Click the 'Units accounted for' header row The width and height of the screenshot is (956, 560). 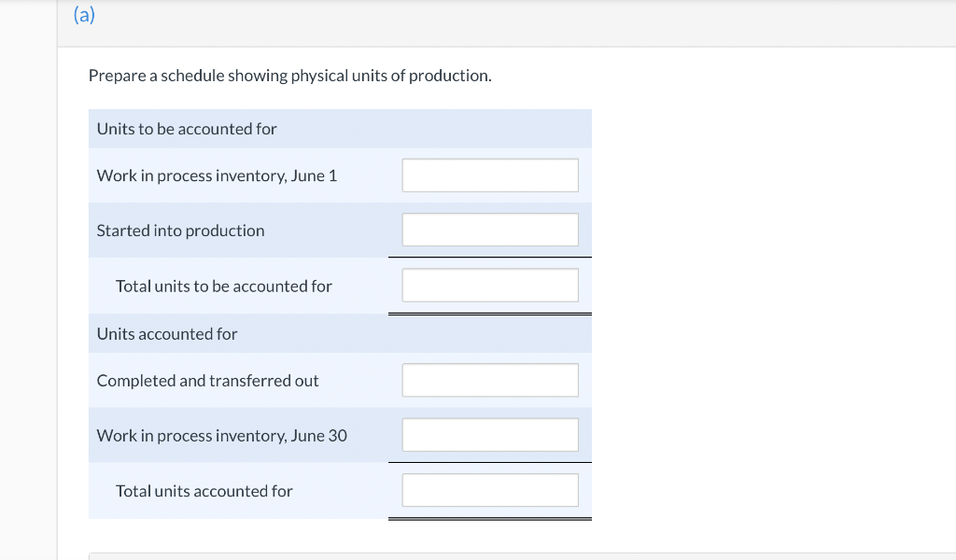pyautogui.click(x=340, y=334)
